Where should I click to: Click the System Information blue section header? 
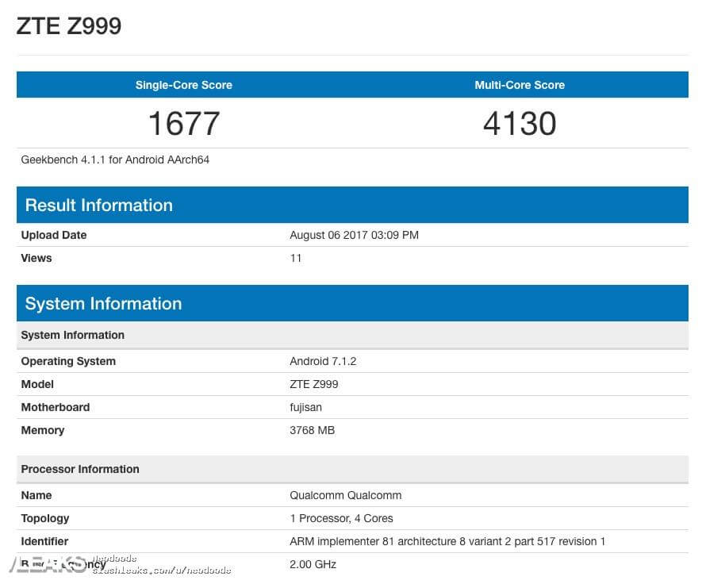click(x=103, y=304)
